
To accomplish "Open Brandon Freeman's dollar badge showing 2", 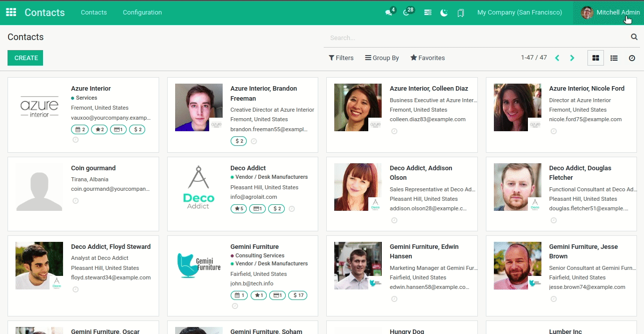I will [239, 141].
